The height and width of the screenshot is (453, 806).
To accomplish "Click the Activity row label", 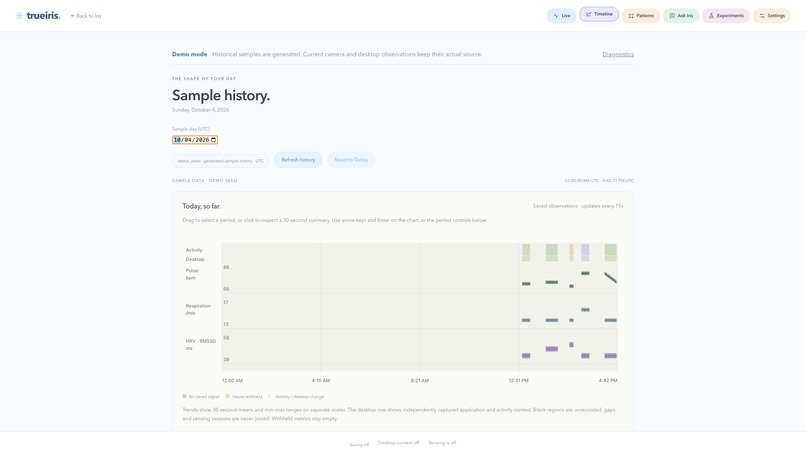I will [194, 250].
